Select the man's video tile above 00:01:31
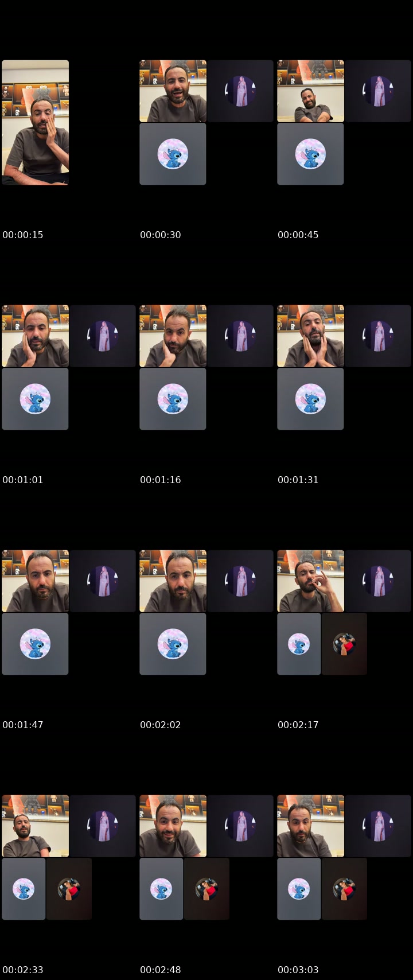 click(310, 336)
